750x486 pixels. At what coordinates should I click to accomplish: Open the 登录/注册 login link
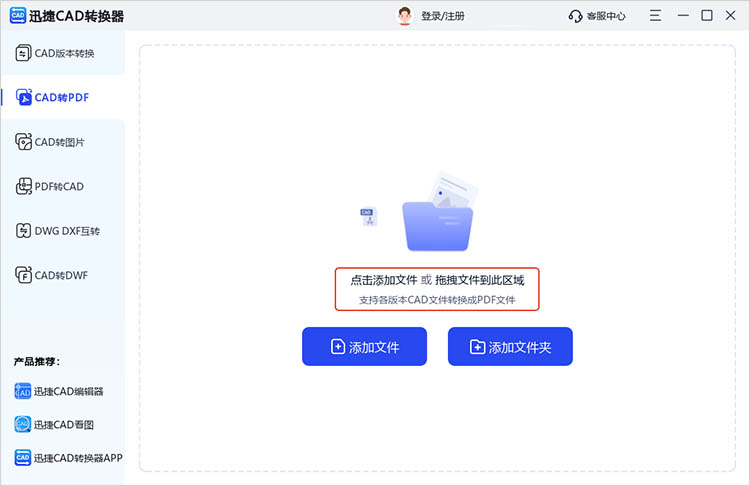pyautogui.click(x=443, y=16)
